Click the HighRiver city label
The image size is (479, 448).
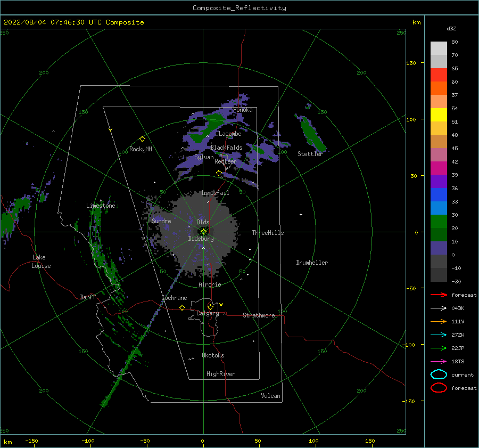221,374
